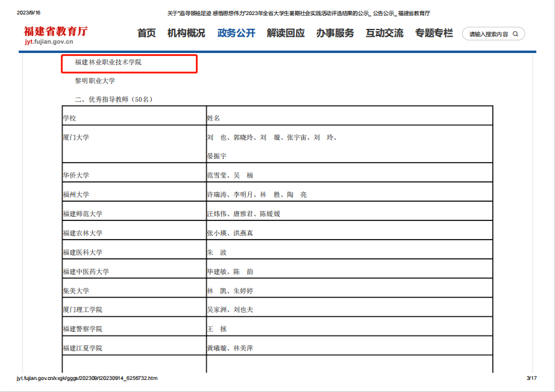Image resolution: width=555 pixels, height=392 pixels.
Task: Open the 首页 menu item
Action: click(146, 33)
